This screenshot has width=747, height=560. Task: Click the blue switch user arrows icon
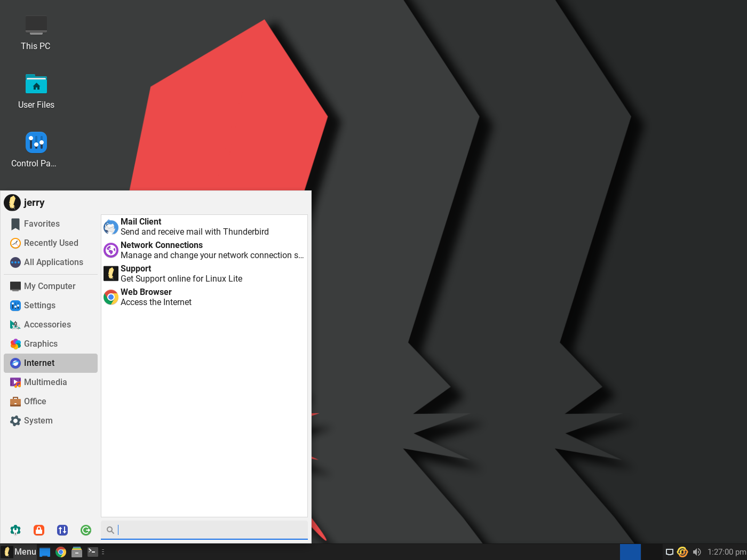tap(62, 530)
